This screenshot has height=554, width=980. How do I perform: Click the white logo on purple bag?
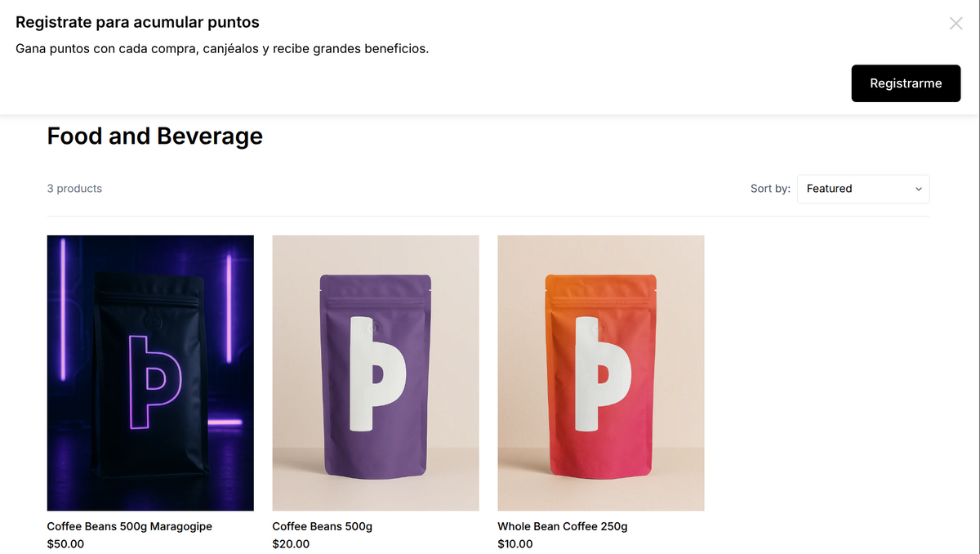[376, 374]
